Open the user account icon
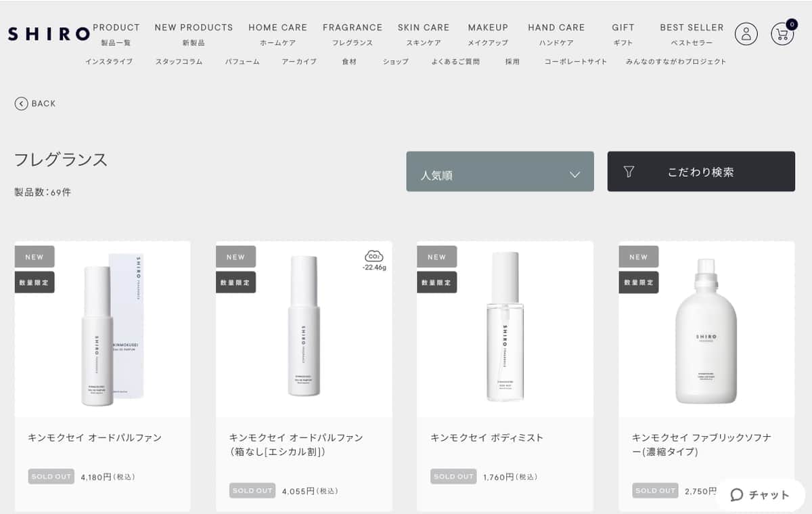This screenshot has width=812, height=514. 746,34
